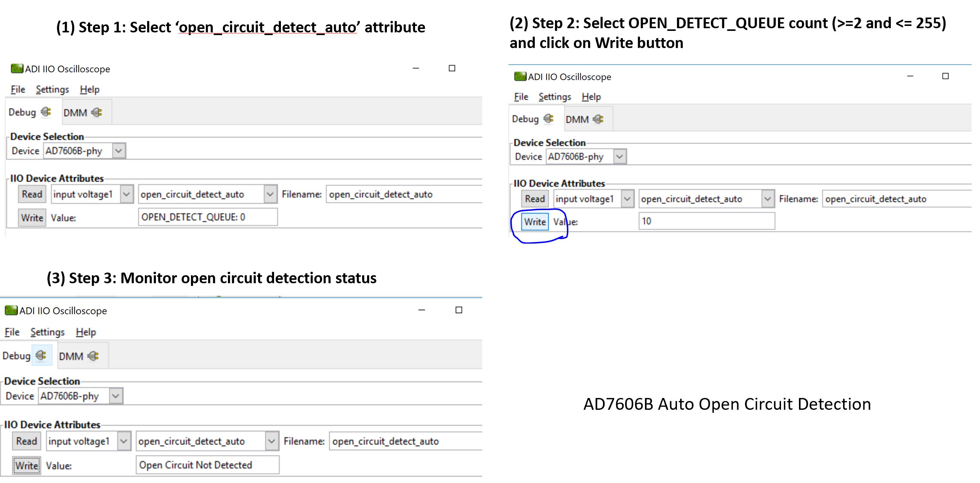
Task: Click Write button in Step 3 window
Action: (x=26, y=465)
